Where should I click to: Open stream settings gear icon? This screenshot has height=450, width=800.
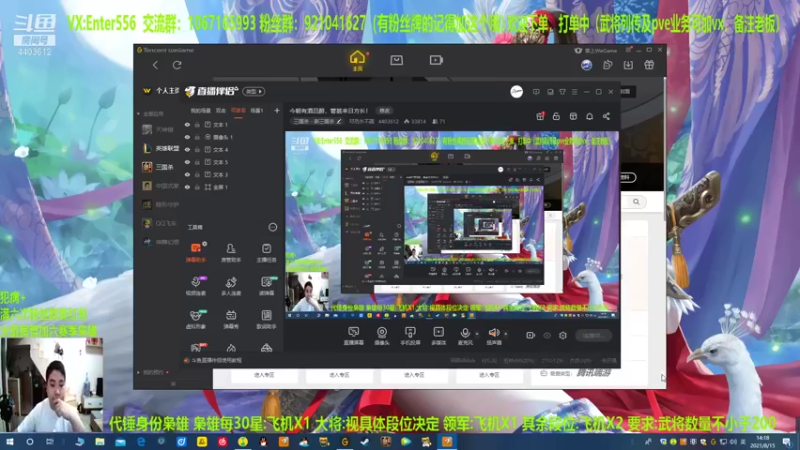click(563, 335)
